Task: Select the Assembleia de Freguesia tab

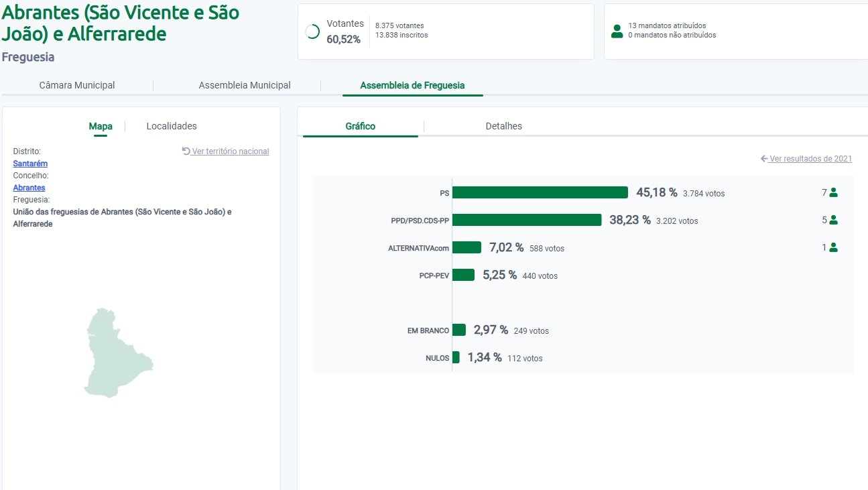Action: pos(412,85)
